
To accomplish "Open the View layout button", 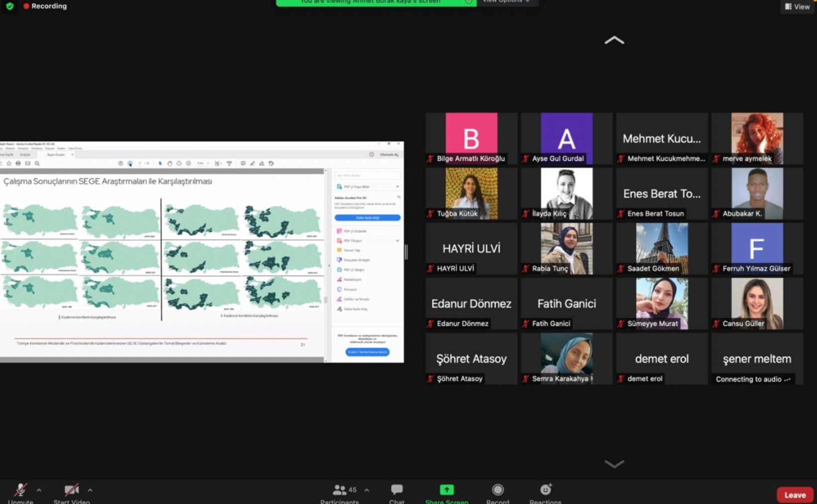I will click(x=797, y=6).
